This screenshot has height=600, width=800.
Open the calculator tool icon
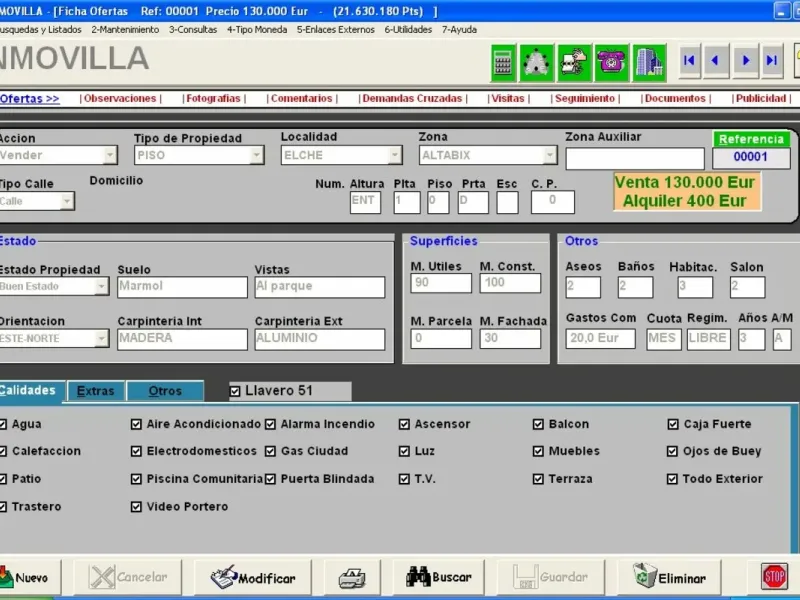pyautogui.click(x=503, y=63)
